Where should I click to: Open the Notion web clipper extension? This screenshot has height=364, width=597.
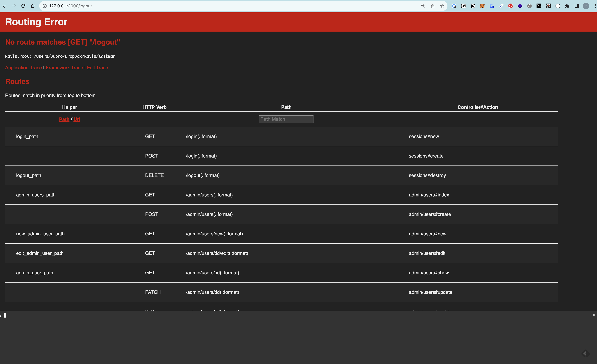point(473,6)
